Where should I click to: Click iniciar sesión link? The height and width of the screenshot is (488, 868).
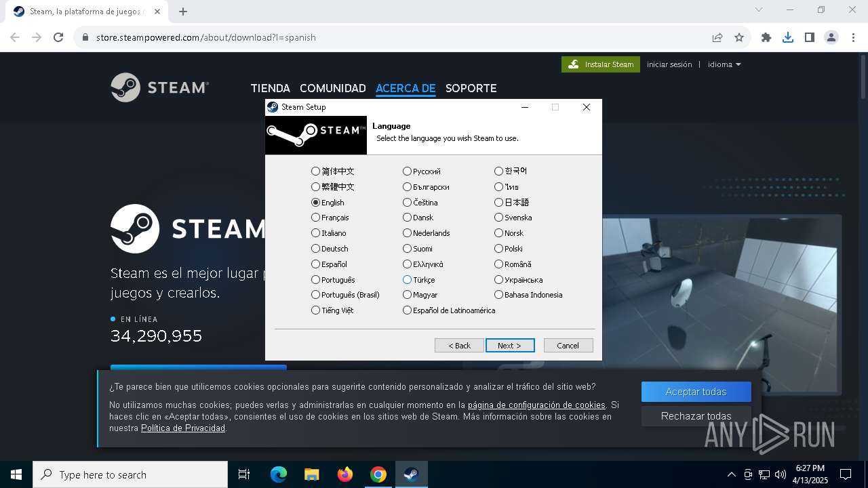tap(669, 64)
